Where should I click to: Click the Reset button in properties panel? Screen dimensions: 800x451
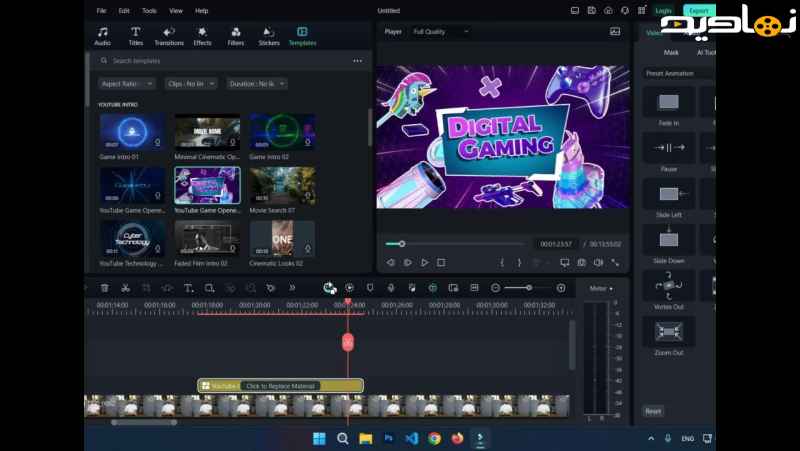(653, 411)
